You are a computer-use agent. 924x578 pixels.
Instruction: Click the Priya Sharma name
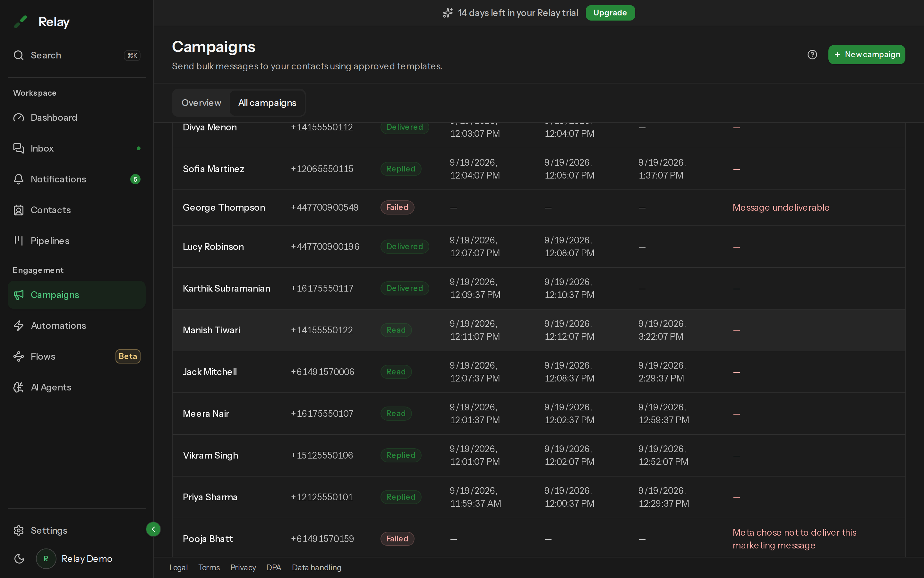(210, 497)
